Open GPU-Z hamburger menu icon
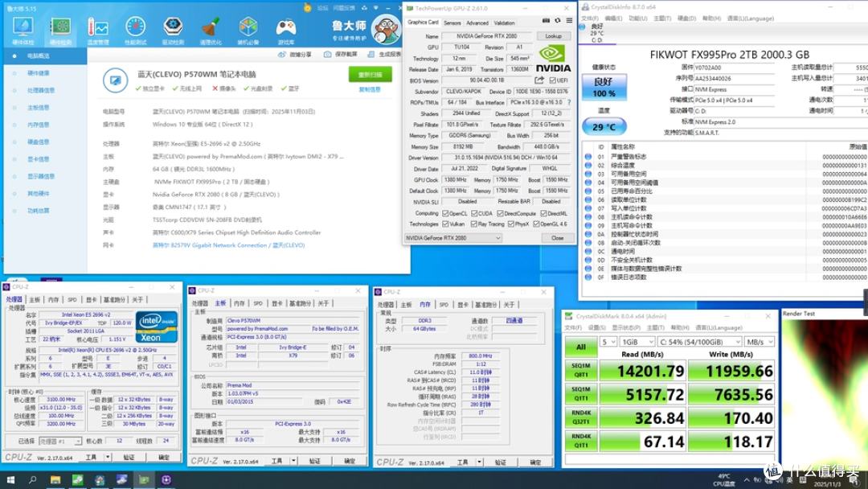The height and width of the screenshot is (489, 868). (x=569, y=20)
